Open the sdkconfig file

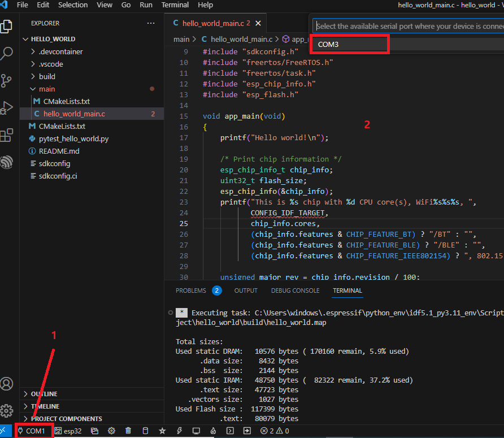(x=92, y=164)
